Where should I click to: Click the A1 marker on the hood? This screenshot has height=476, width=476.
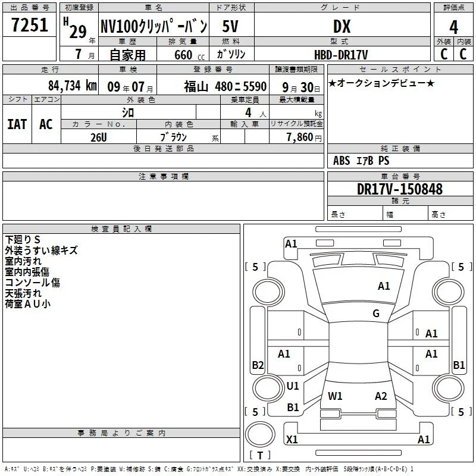[x=384, y=286]
